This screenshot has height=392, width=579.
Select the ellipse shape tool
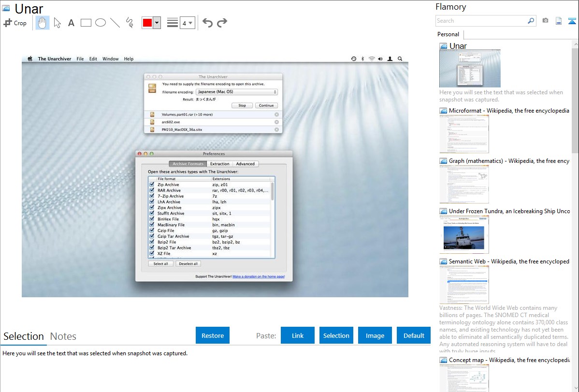[x=101, y=23]
